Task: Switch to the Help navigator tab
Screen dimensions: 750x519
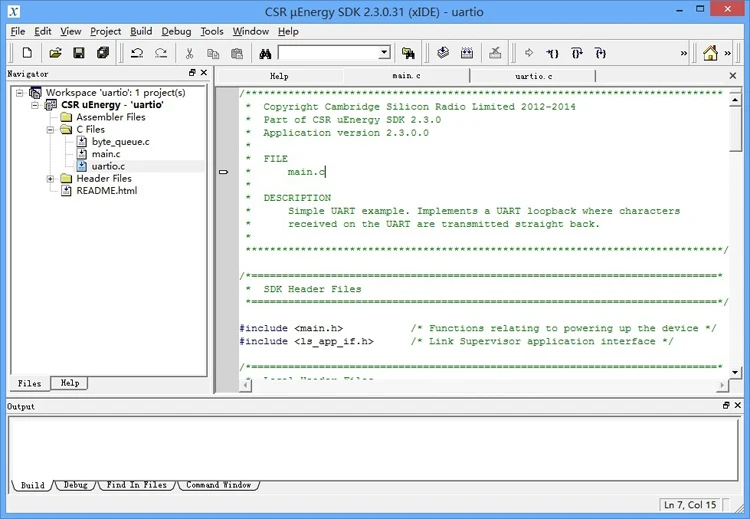Action: click(x=70, y=383)
